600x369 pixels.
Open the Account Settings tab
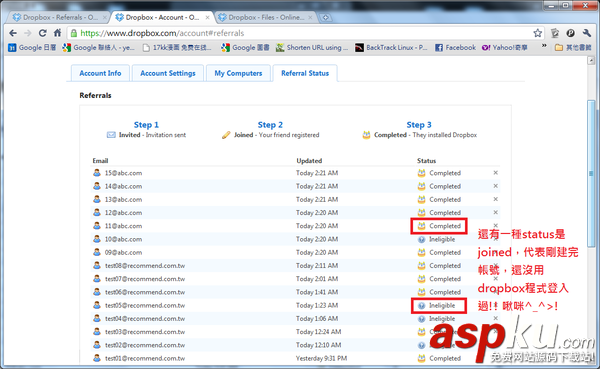168,73
